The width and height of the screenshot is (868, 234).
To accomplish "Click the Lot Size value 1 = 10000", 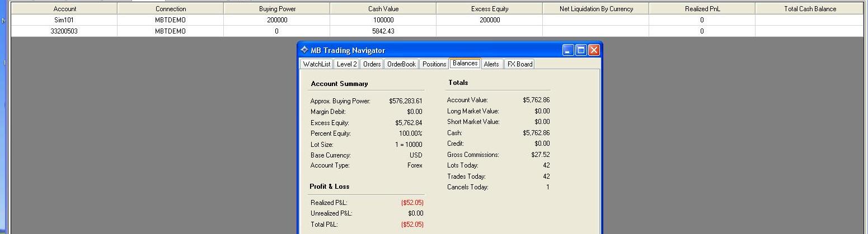I will [x=409, y=145].
